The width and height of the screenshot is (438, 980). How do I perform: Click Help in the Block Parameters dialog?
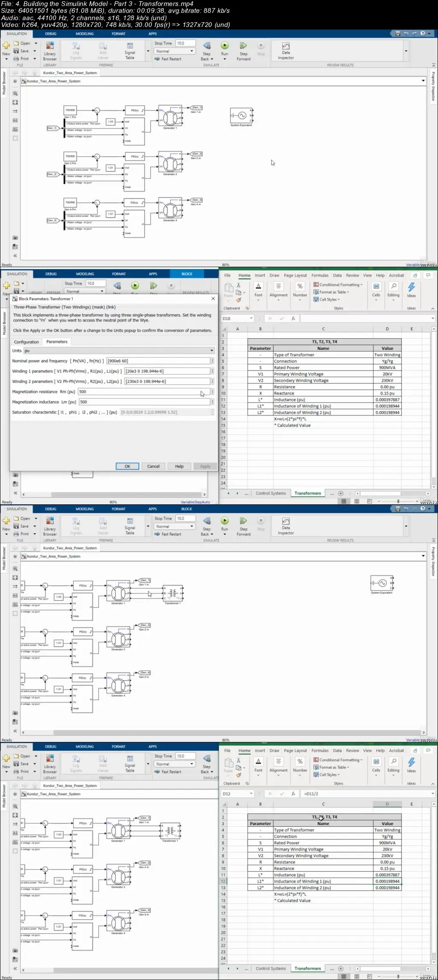point(179,466)
